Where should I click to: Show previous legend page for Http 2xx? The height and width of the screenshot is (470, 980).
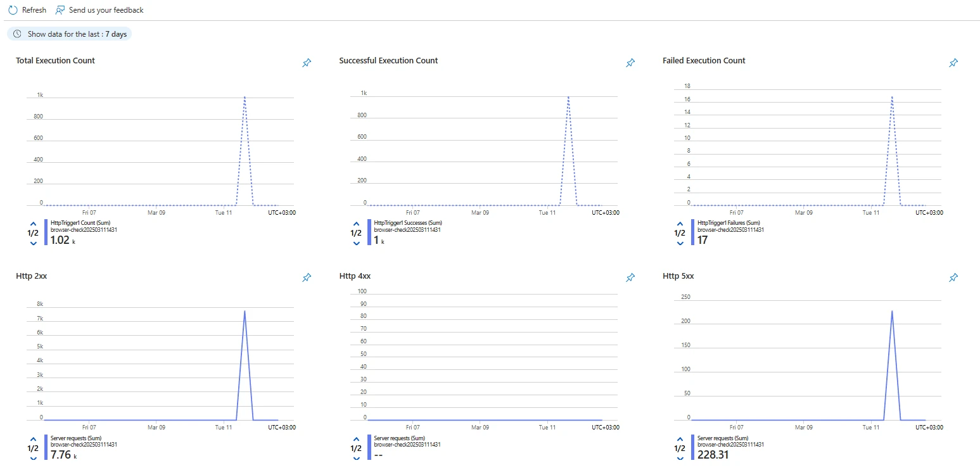(x=33, y=438)
